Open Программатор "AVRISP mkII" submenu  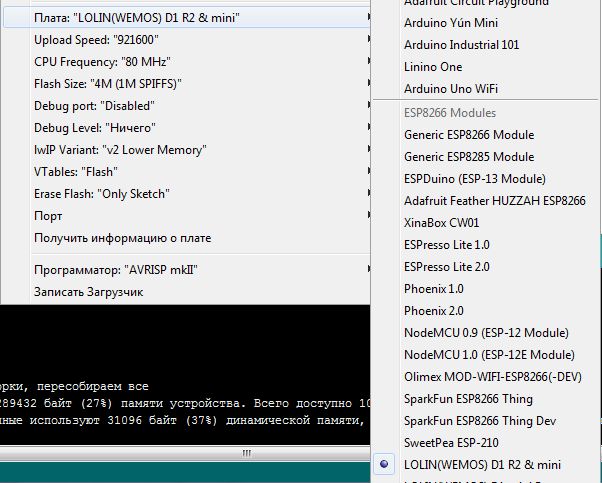(x=187, y=270)
